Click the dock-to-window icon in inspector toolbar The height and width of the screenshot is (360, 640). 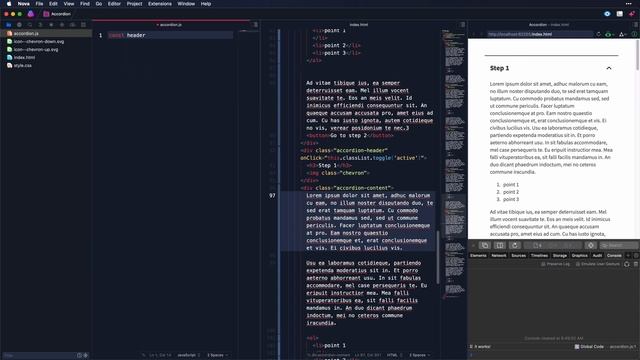(485, 245)
